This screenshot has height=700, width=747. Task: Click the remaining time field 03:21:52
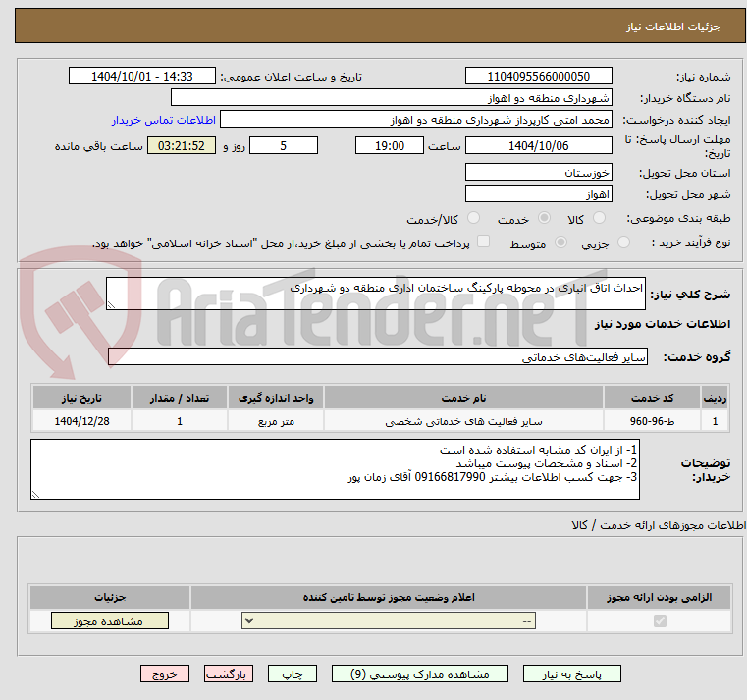click(x=181, y=146)
